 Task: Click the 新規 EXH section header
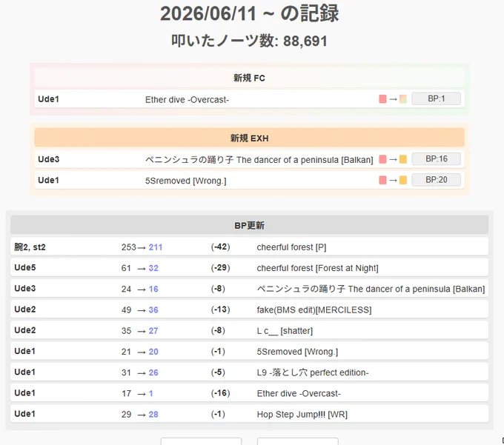[250, 138]
